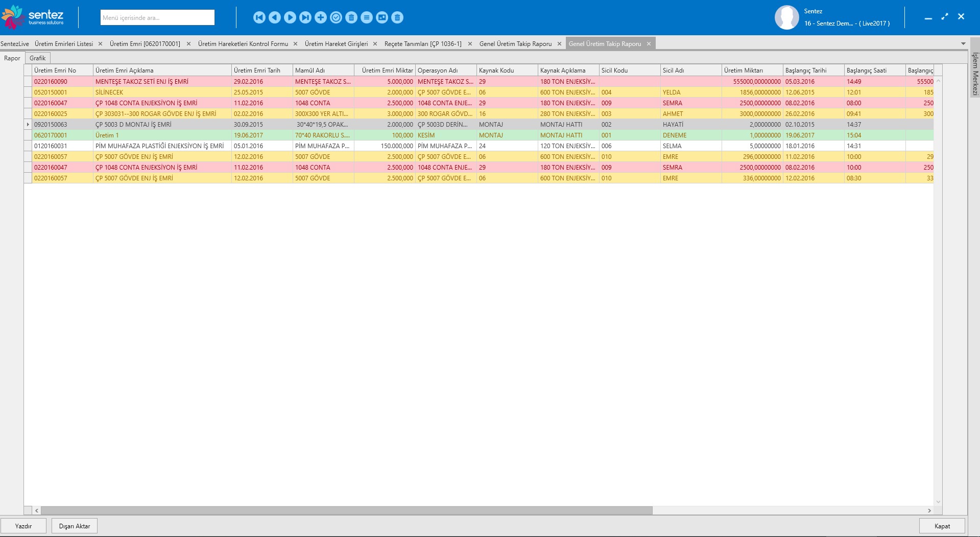This screenshot has height=537, width=980.
Task: Sort by Üretim Emri Tarih column header
Action: click(262, 71)
